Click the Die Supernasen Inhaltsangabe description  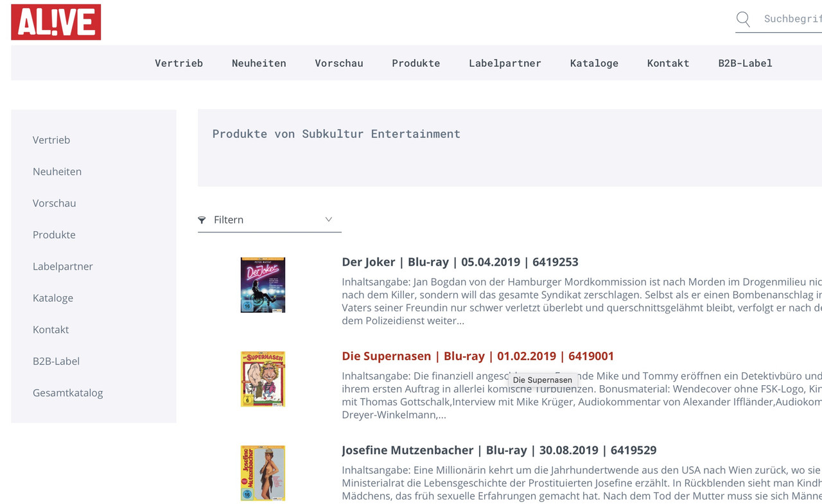tap(582, 395)
